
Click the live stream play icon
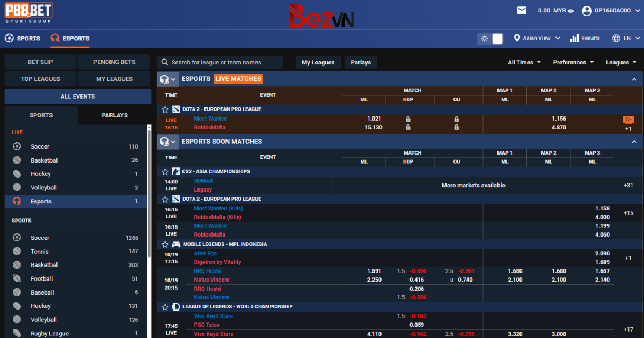[x=628, y=120]
